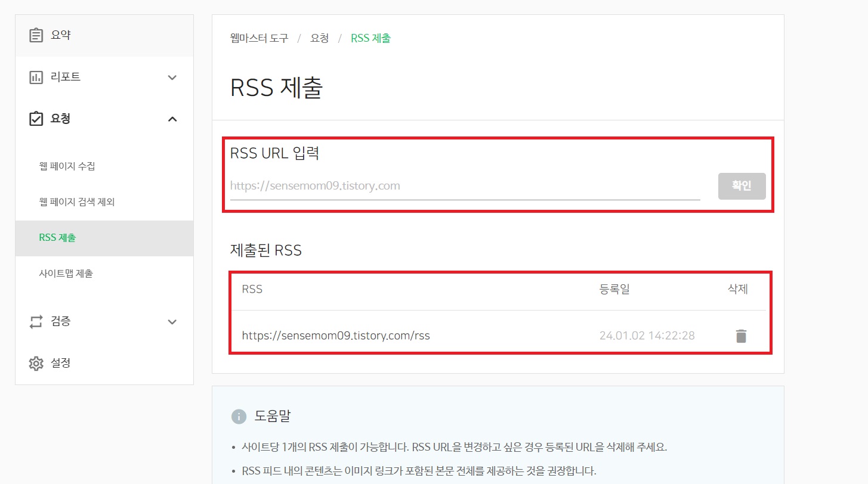The width and height of the screenshot is (868, 484).
Task: Click the RSS URL 입력 heading
Action: pyautogui.click(x=275, y=153)
